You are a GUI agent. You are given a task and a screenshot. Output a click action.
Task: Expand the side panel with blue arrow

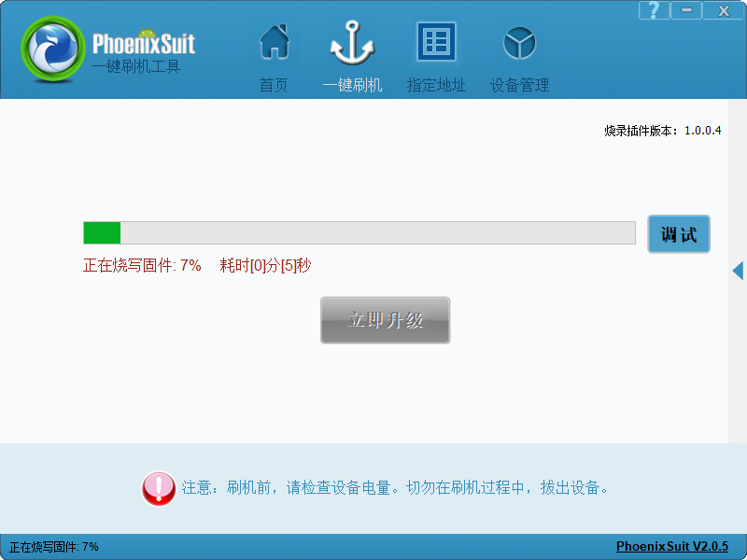click(738, 271)
